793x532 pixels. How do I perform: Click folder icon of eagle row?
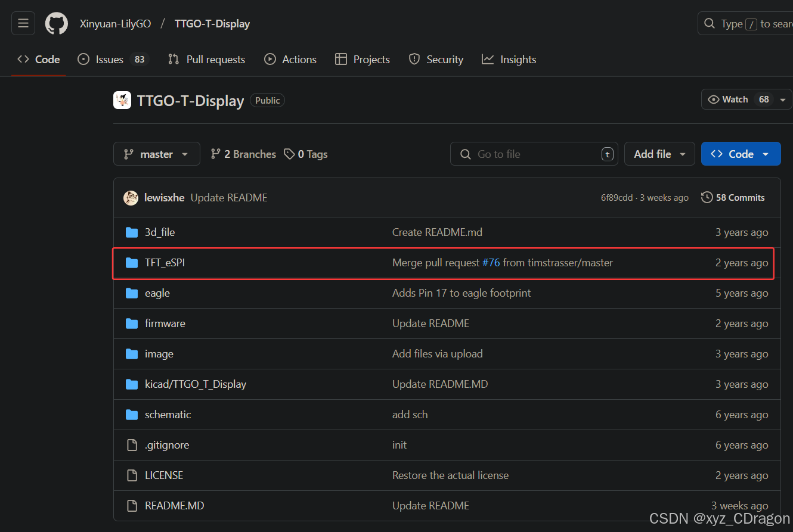[132, 293]
